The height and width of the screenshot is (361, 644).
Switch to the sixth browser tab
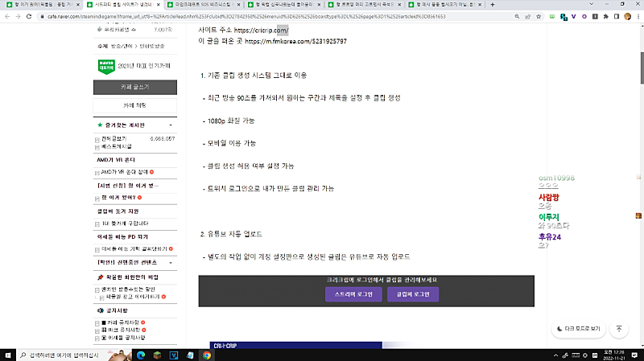pos(445,5)
